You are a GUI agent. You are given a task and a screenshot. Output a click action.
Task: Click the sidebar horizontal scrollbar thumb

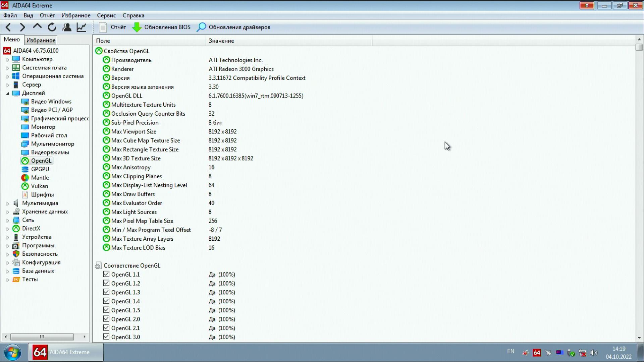coord(42,337)
